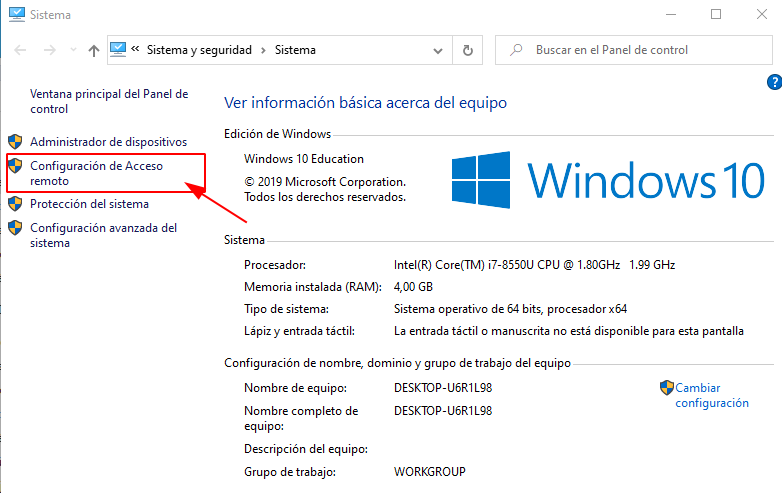Screen dimensions: 782x493
Task: Click the shield icon beside Cambiar configuración
Action: [x=667, y=387]
